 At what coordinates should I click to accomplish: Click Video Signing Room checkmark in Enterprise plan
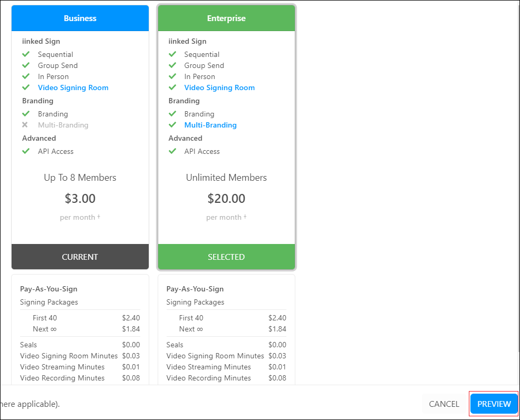[x=172, y=87]
